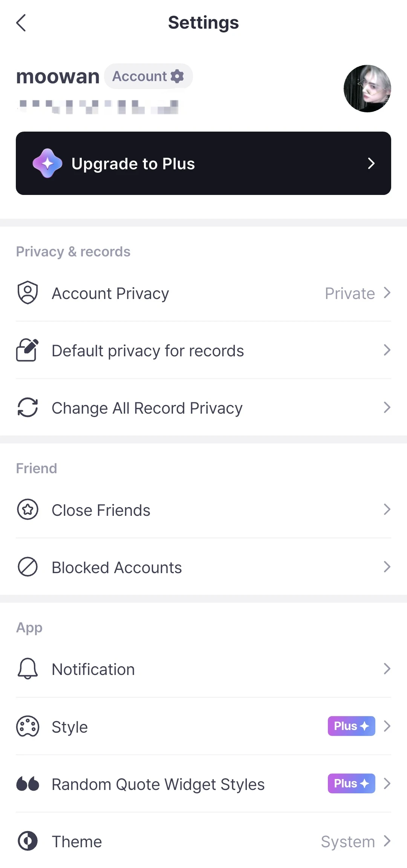Click the Change All Record Privacy sync icon
Image resolution: width=407 pixels, height=868 pixels.
(28, 407)
